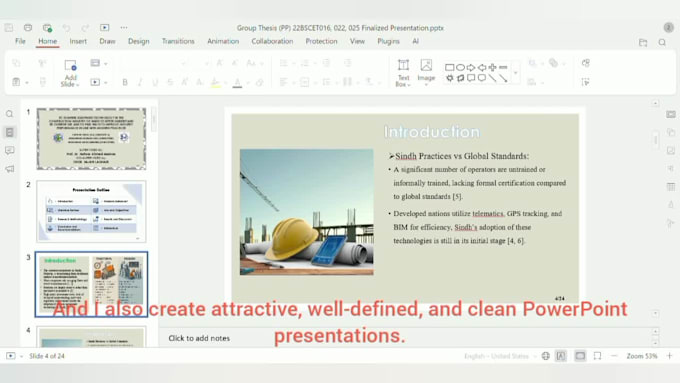Open the Slides panel icon in the left sidebar
The width and height of the screenshot is (680, 383).
[10, 132]
